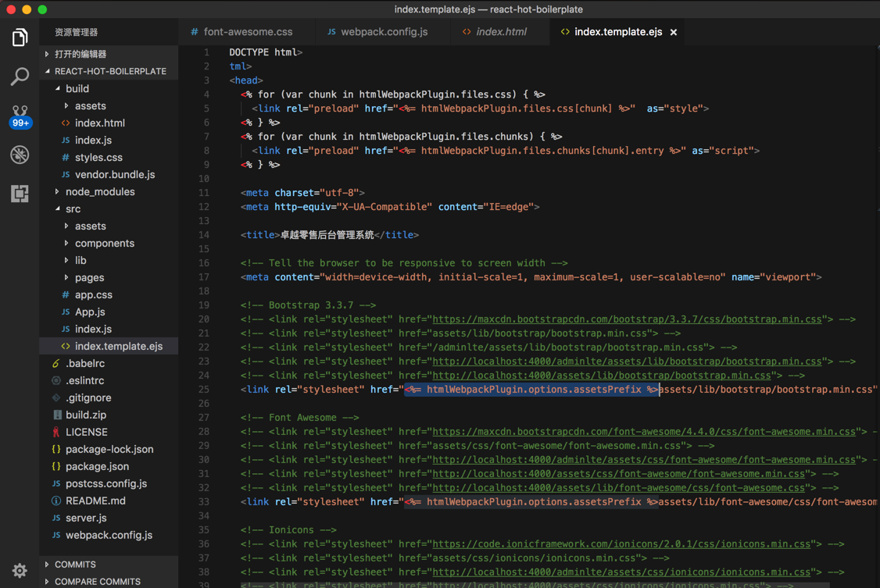Open the Debug view icon
Image resolution: width=880 pixels, height=588 pixels.
[x=20, y=155]
